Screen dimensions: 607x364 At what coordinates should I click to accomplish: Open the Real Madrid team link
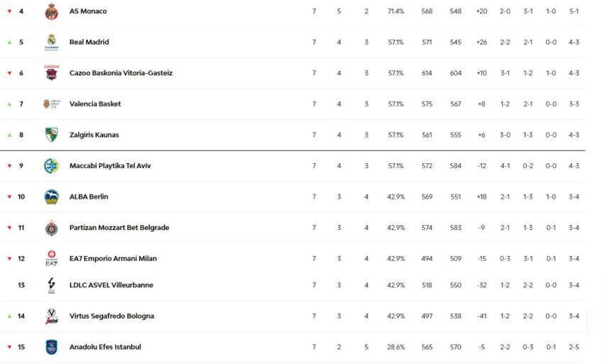pos(89,43)
